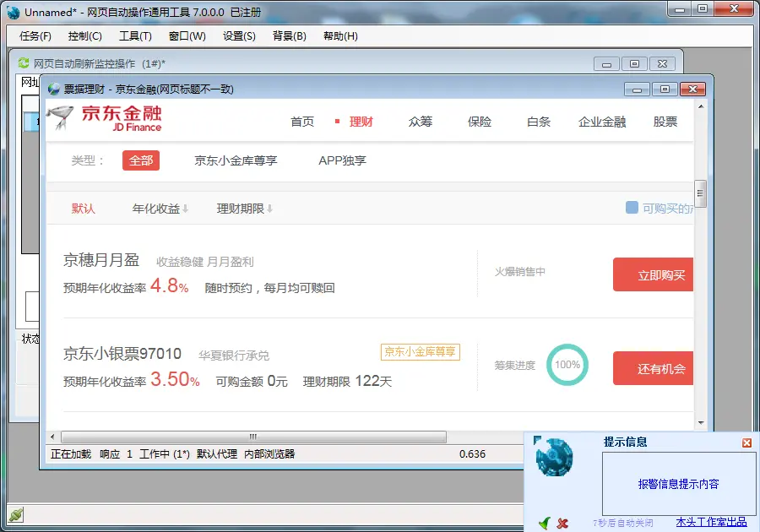Maximize the 票据理财 browser window

(x=665, y=90)
